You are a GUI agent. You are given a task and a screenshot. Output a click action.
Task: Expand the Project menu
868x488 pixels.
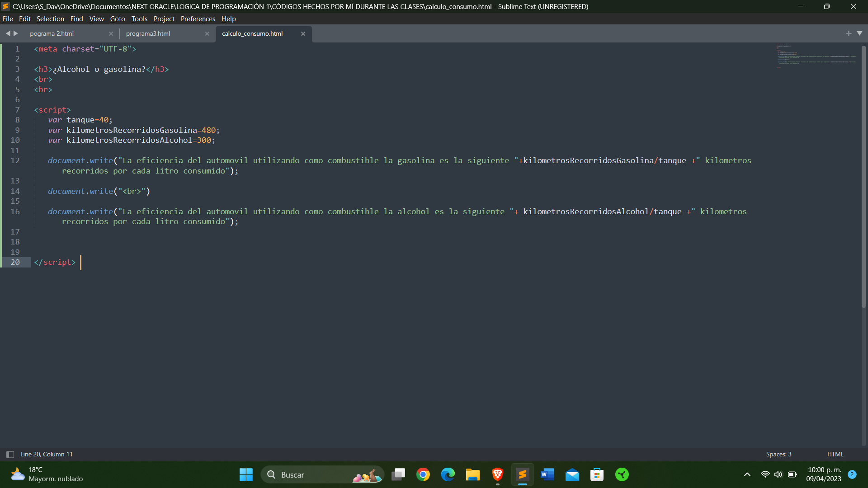coord(163,19)
